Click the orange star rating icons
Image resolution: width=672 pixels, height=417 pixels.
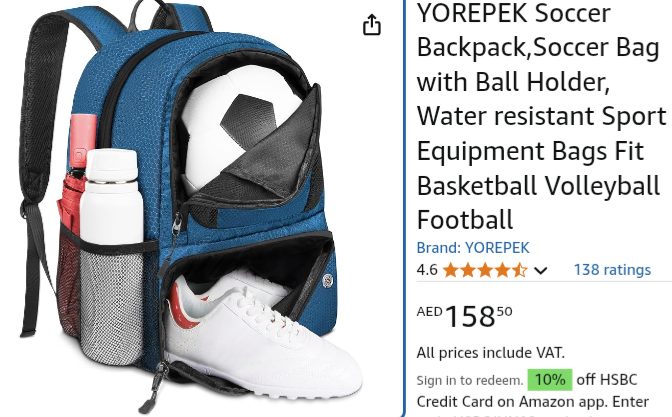(x=485, y=270)
